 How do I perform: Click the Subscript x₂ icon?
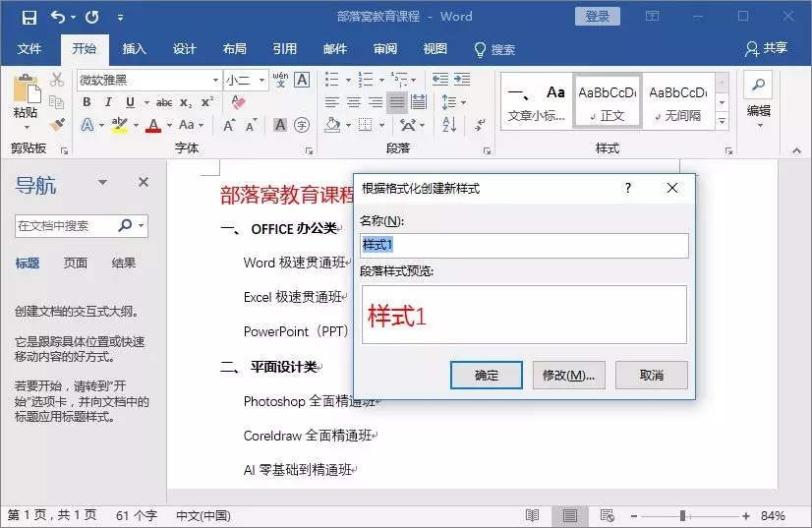(186, 102)
